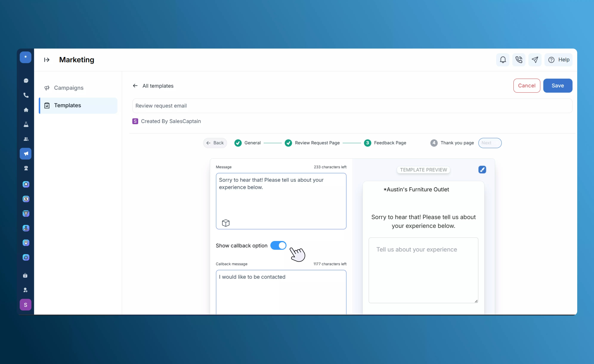Click the paintbrush icon in template preview
This screenshot has width=594, height=364.
point(482,170)
